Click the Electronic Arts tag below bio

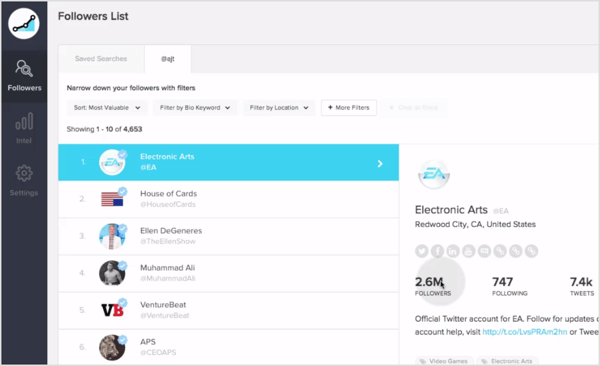click(x=507, y=361)
